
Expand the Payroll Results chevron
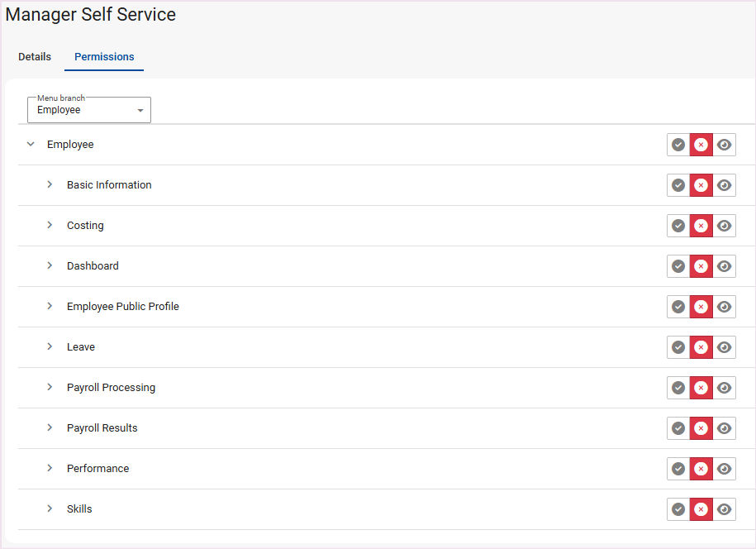(50, 428)
